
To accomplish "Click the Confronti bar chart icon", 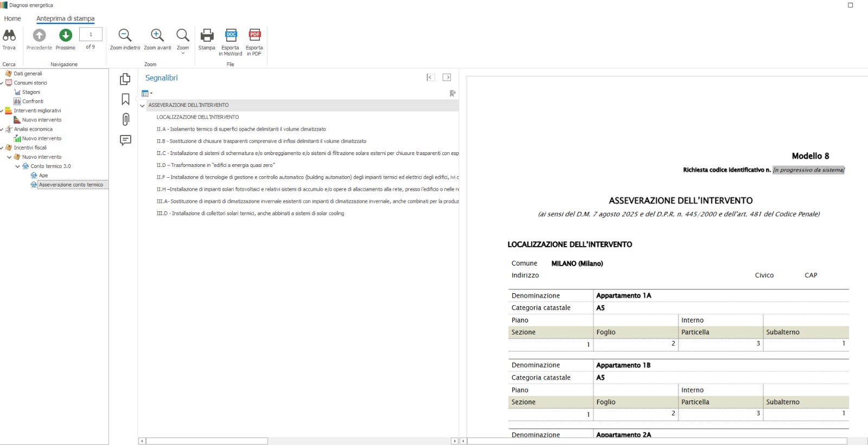I will [17, 101].
